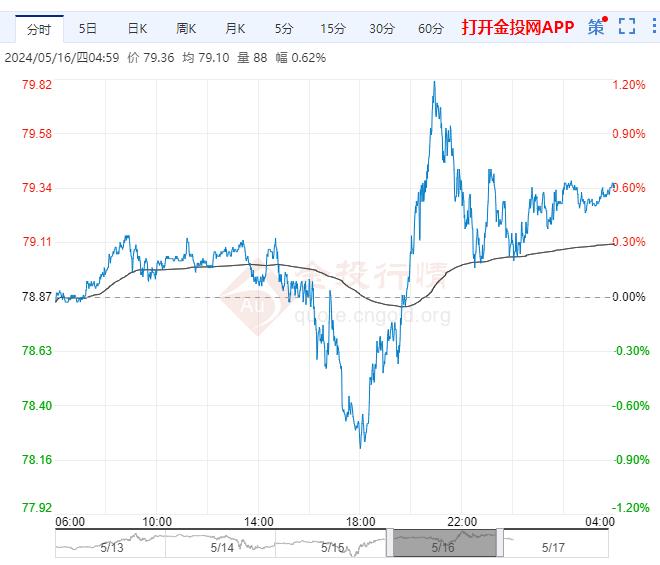Jump to 5/13 in the timeline

[x=110, y=546]
